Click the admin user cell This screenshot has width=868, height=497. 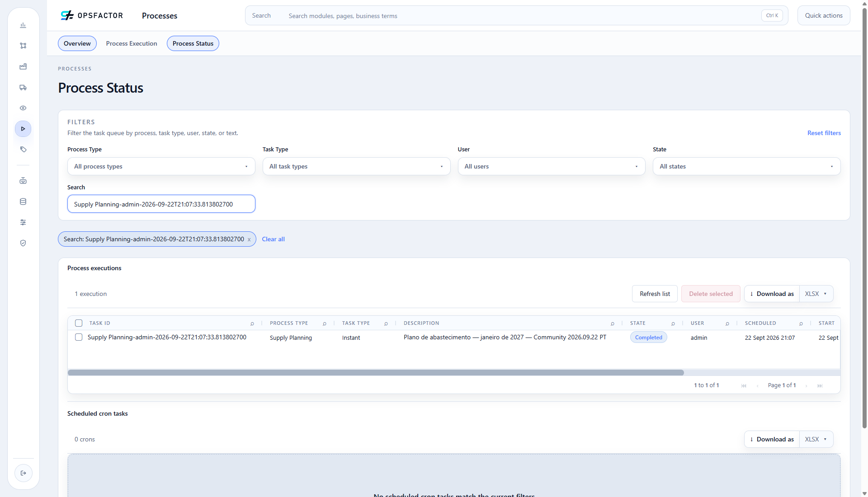coord(698,338)
